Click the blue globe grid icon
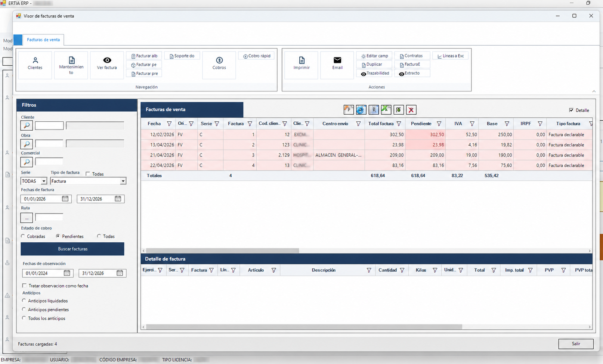The image size is (603, 364). point(361,110)
